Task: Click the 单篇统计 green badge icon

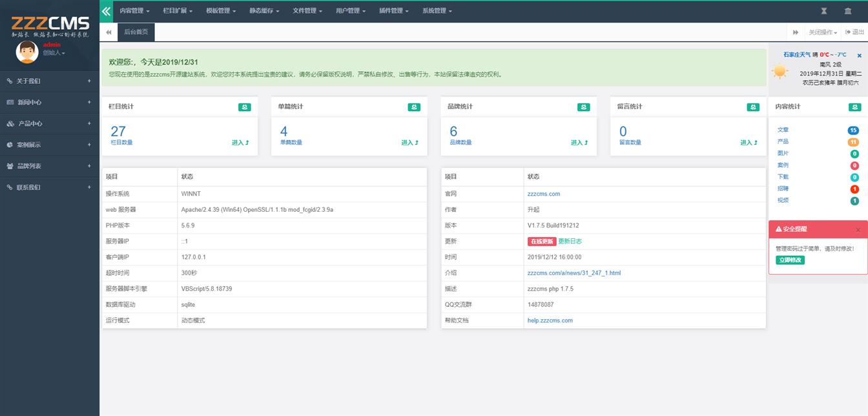Action: 414,107
